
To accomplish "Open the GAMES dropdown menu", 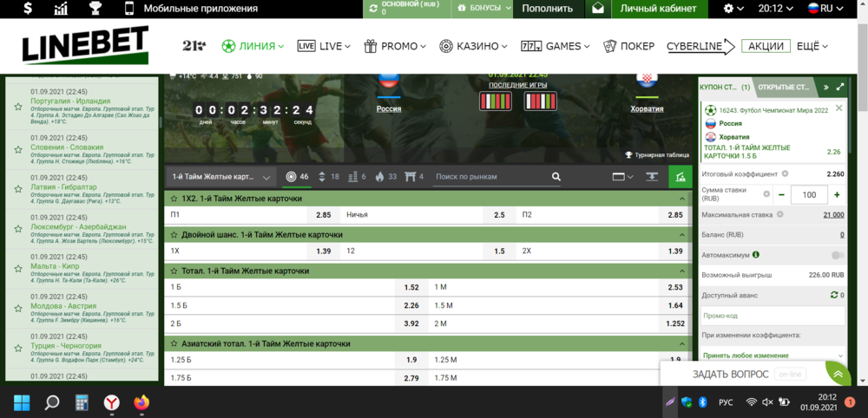I will 556,47.
